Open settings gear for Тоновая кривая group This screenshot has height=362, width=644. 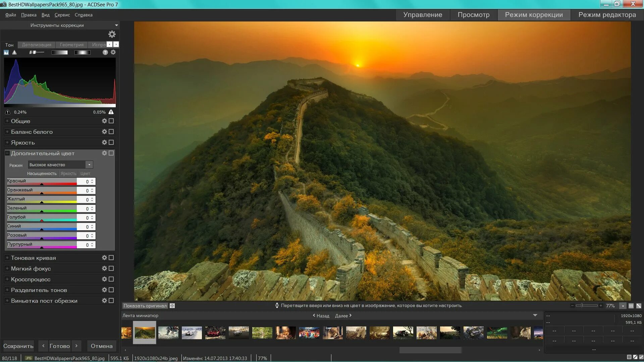(104, 258)
